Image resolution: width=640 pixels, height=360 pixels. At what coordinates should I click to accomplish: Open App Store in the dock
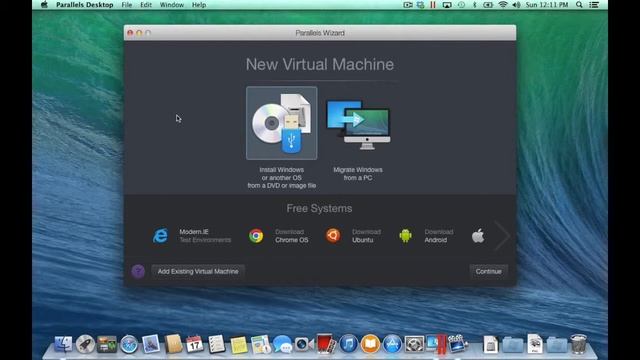point(392,344)
